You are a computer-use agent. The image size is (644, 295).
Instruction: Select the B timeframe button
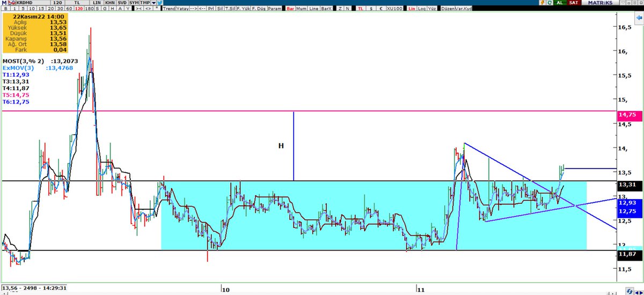[x=5, y=9]
